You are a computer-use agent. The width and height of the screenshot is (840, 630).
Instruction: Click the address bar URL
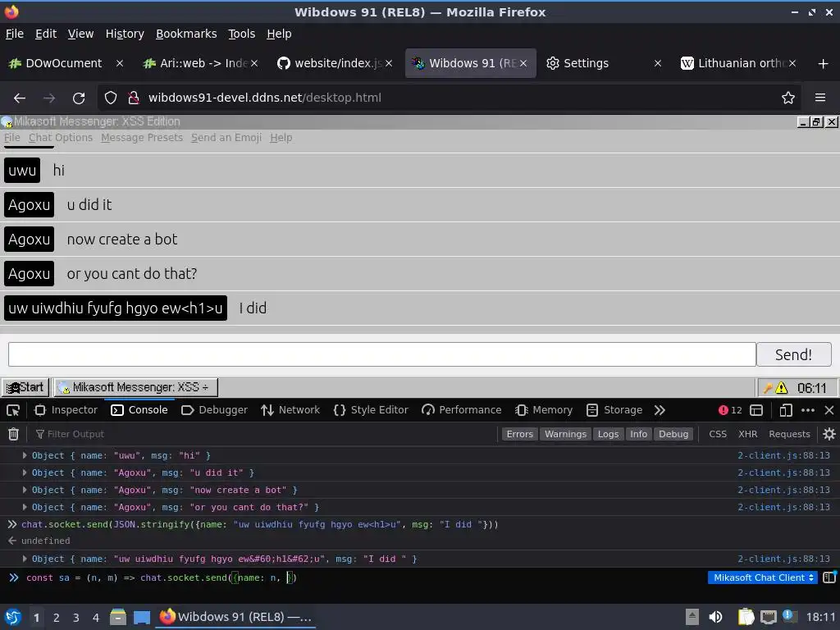pyautogui.click(x=265, y=98)
